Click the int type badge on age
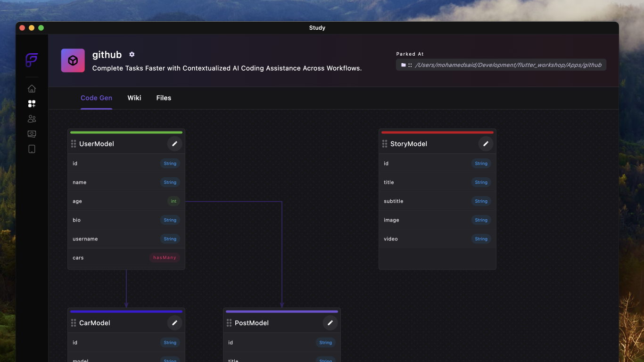Viewport: 644px width, 362px height. coord(173,201)
